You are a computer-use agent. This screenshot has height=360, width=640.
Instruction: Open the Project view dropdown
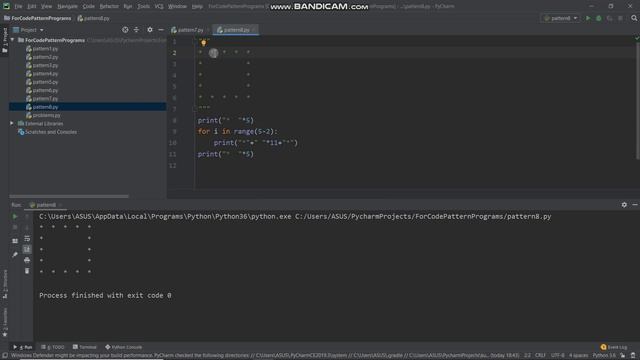click(x=28, y=30)
